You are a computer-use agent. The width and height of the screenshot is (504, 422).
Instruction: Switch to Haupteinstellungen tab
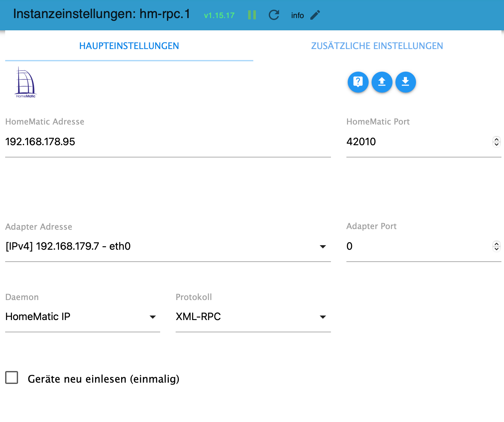tap(129, 46)
